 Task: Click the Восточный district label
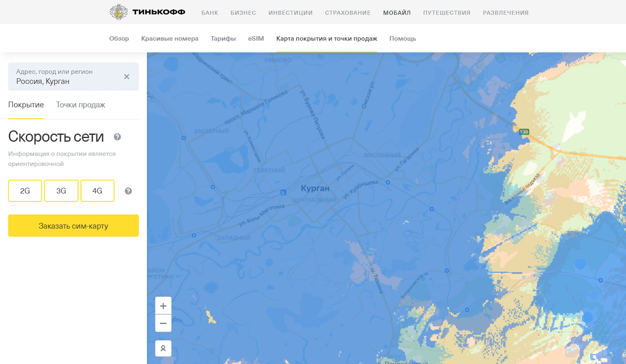[382, 155]
